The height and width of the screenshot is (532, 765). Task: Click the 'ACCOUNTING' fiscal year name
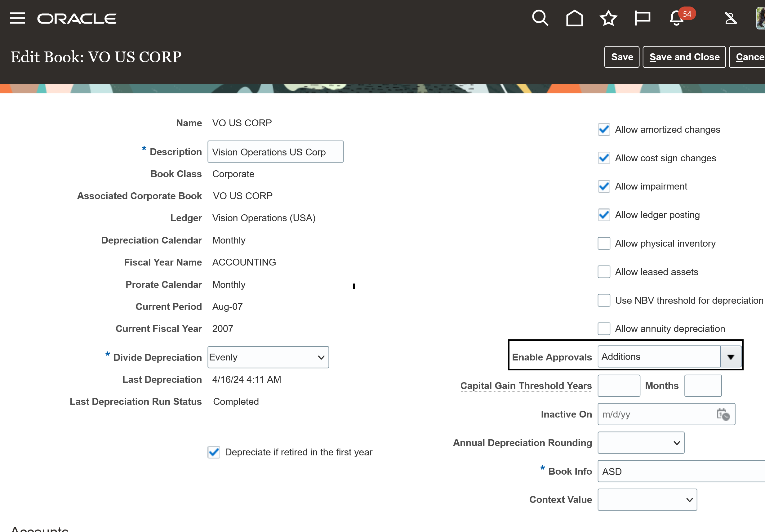point(244,262)
